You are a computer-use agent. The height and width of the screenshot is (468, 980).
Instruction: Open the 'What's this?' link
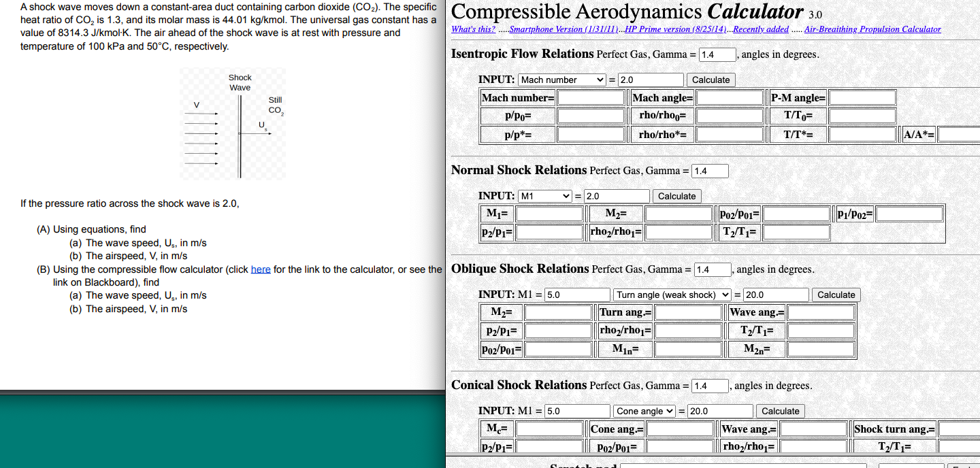click(474, 29)
